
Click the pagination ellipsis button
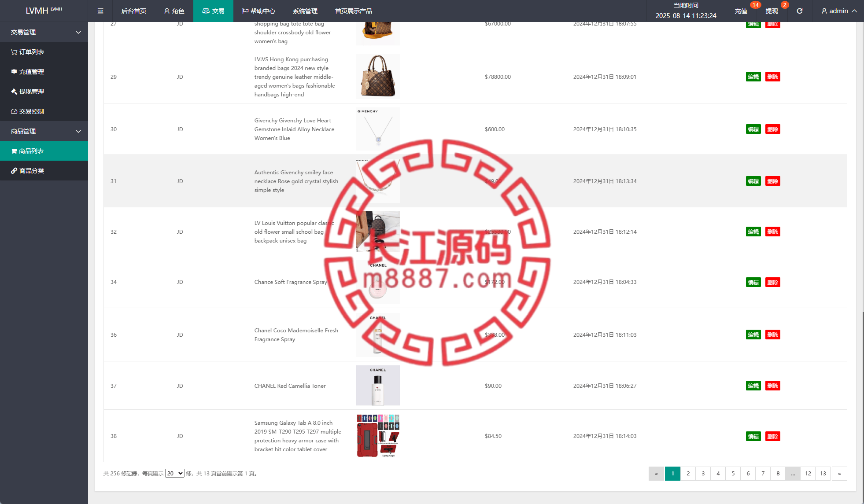(x=793, y=474)
